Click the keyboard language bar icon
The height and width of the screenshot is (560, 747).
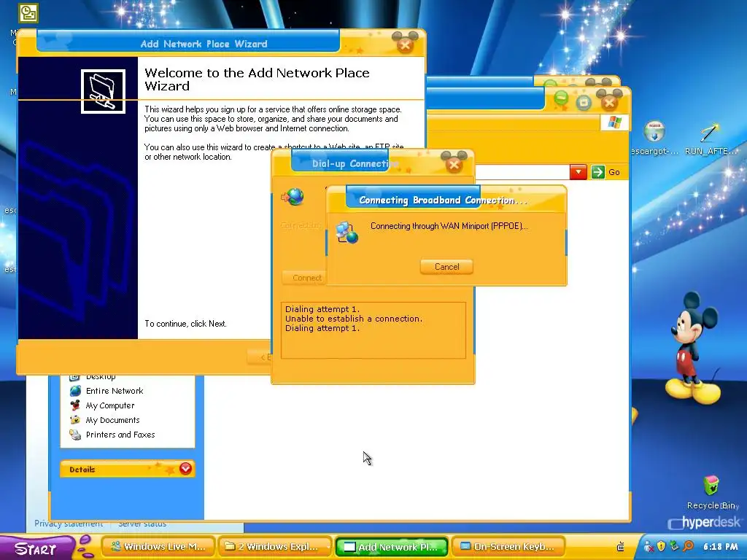pyautogui.click(x=620, y=547)
